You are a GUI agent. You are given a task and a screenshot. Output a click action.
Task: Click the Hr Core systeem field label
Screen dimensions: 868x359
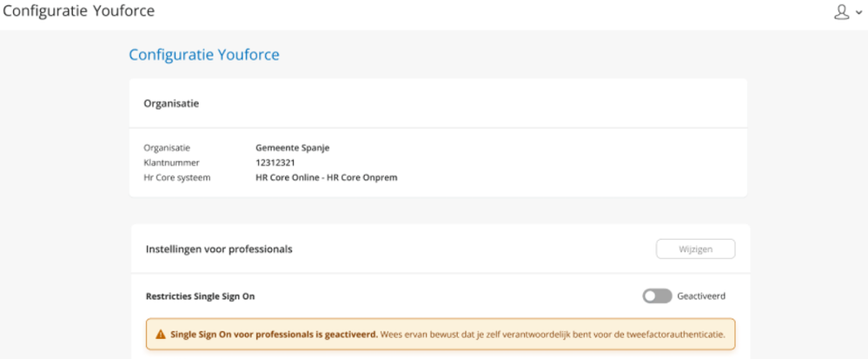[176, 178]
